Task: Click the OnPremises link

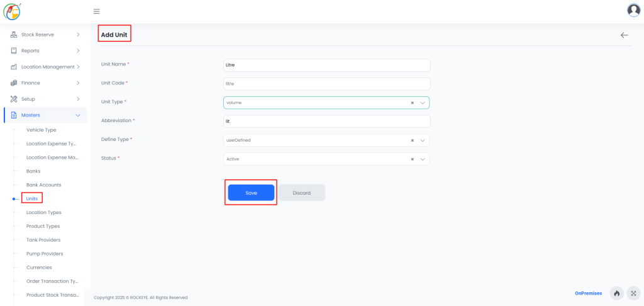Action: tap(588, 293)
